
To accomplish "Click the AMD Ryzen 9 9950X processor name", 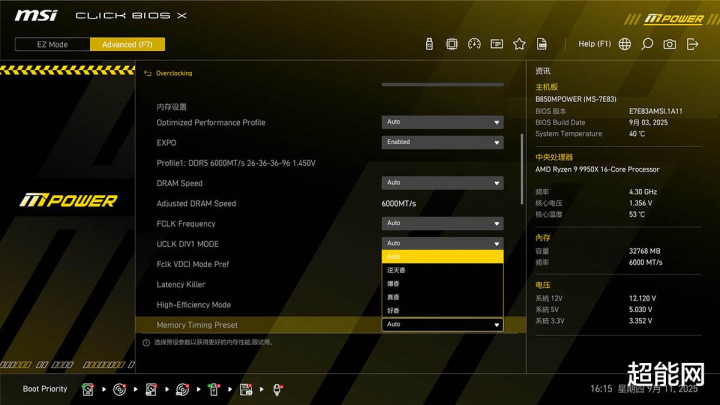I will pos(597,169).
